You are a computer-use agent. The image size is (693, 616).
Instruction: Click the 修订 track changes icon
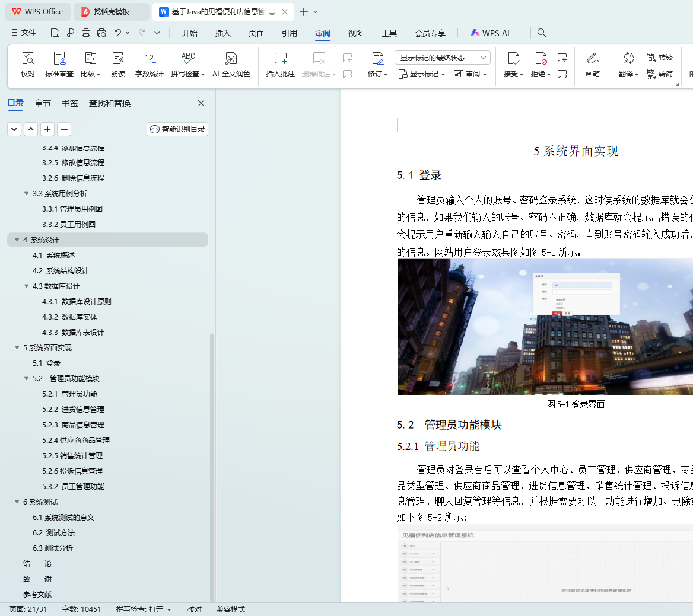click(377, 64)
